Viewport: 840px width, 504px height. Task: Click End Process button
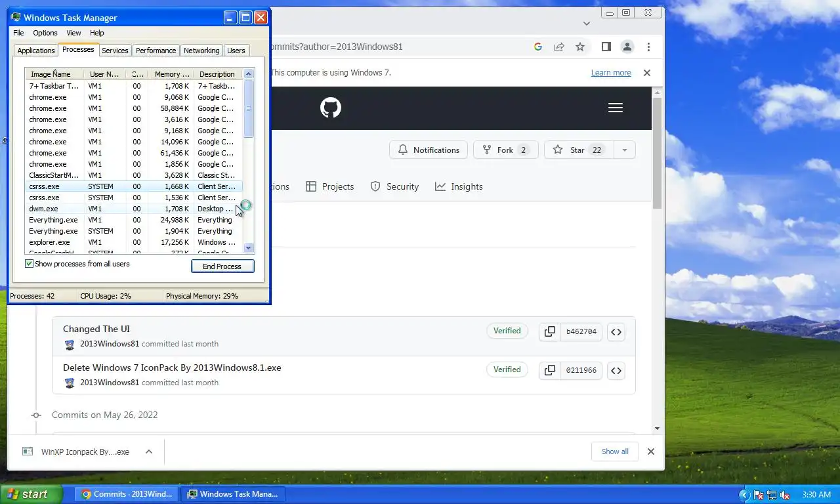(x=222, y=266)
